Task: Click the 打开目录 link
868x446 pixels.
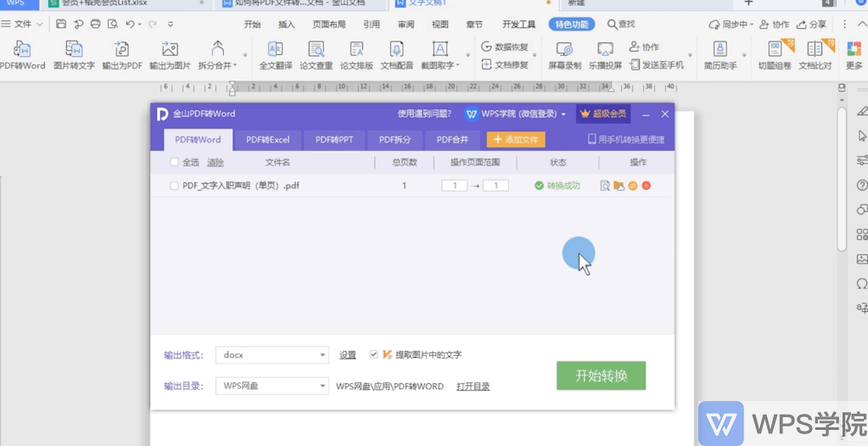Action: pos(473,387)
